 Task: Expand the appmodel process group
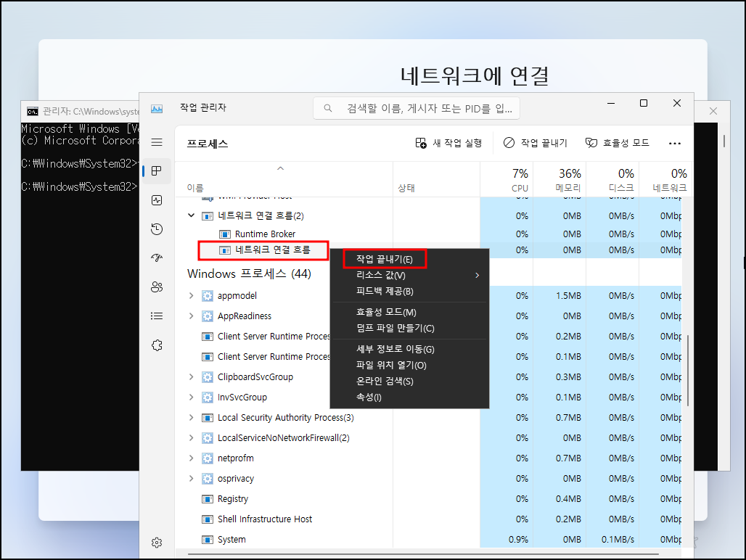192,296
